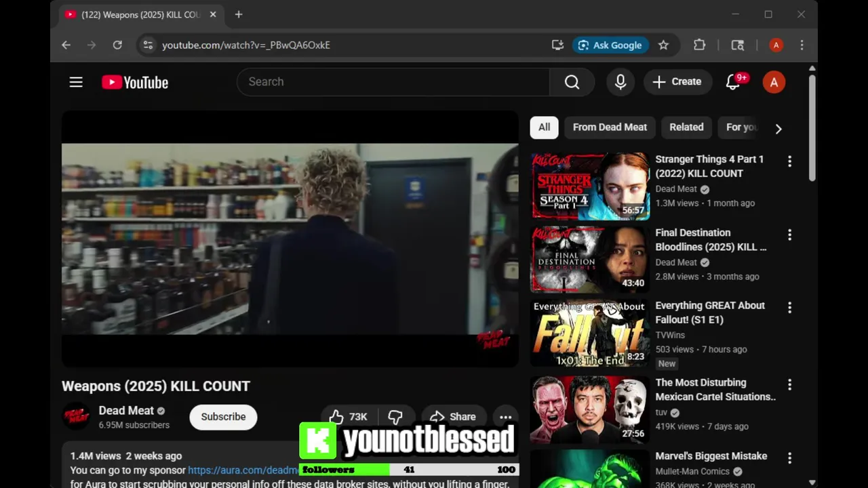Open browser extensions puzzle icon
This screenshot has height=488, width=868.
point(699,45)
